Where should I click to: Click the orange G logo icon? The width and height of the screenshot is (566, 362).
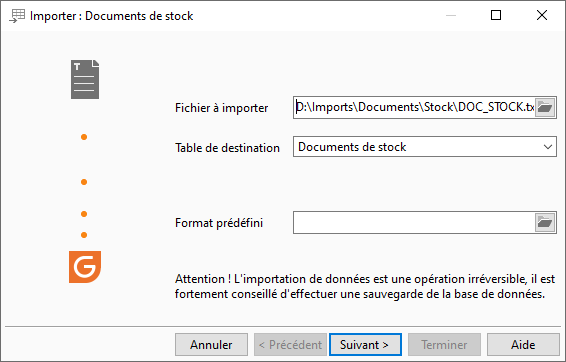click(x=85, y=267)
